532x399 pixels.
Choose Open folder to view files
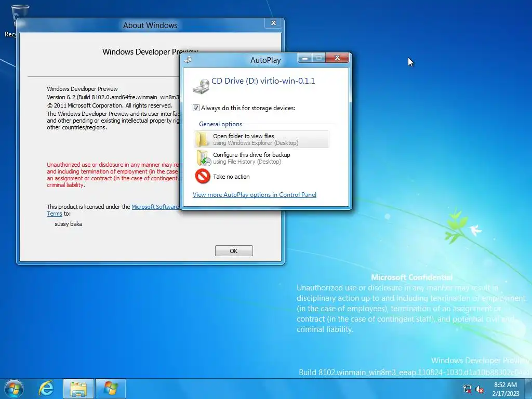tap(262, 139)
